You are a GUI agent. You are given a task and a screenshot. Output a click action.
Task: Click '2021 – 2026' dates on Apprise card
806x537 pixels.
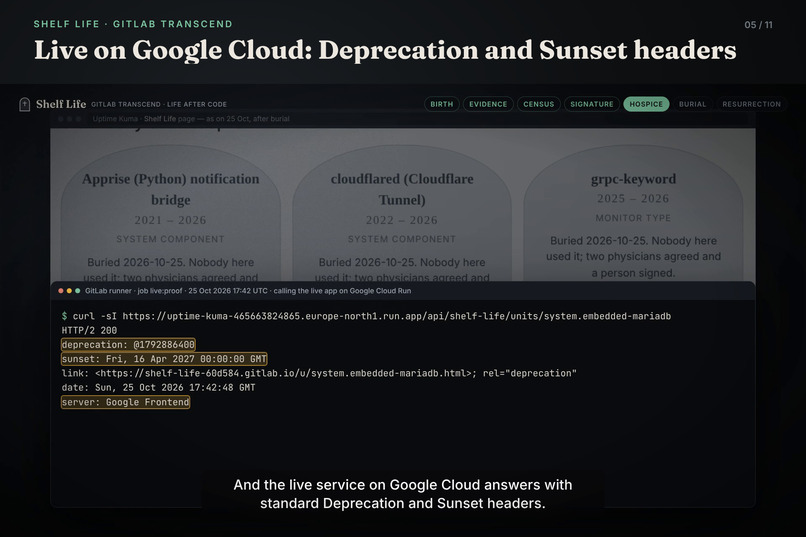pyautogui.click(x=171, y=220)
